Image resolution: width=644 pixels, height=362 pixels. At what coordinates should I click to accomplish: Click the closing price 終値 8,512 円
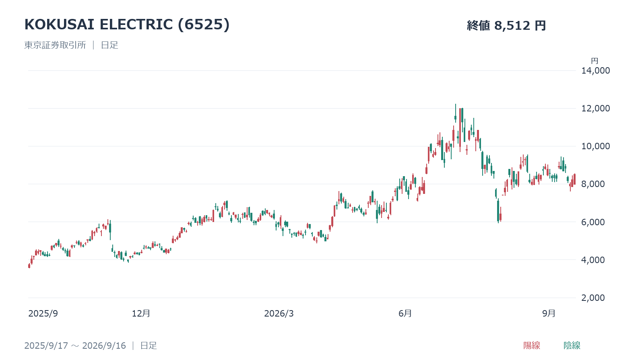(x=506, y=26)
